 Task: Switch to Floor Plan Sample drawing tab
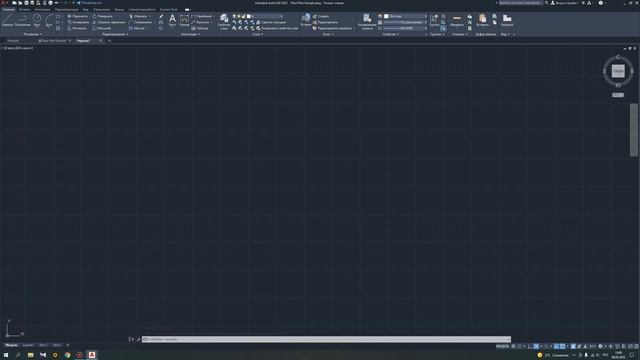click(54, 41)
